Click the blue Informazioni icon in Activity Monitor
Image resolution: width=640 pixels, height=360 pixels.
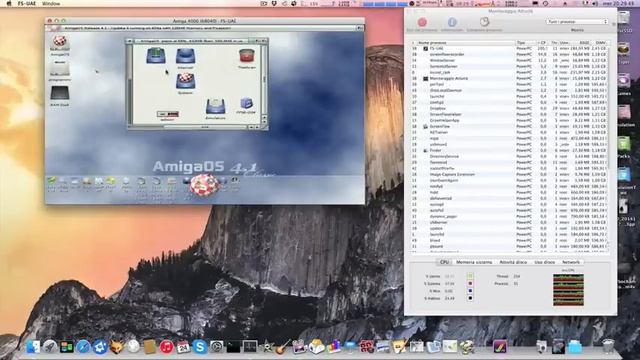click(452, 22)
